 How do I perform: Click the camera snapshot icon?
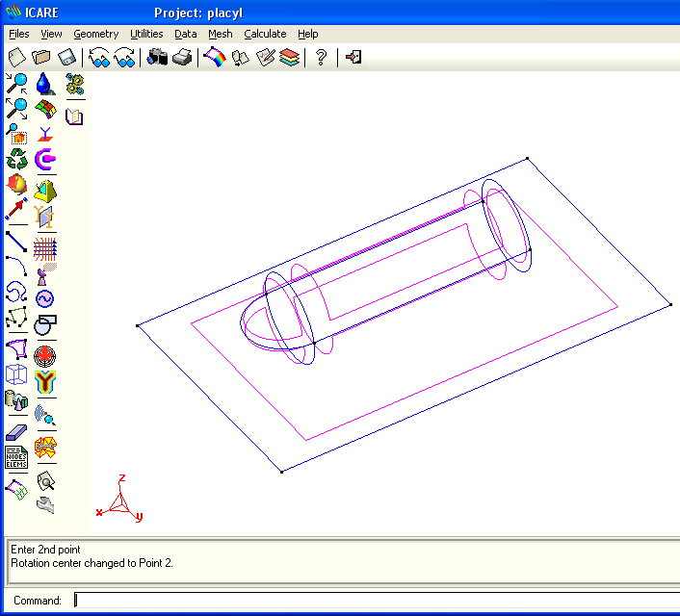[x=157, y=57]
